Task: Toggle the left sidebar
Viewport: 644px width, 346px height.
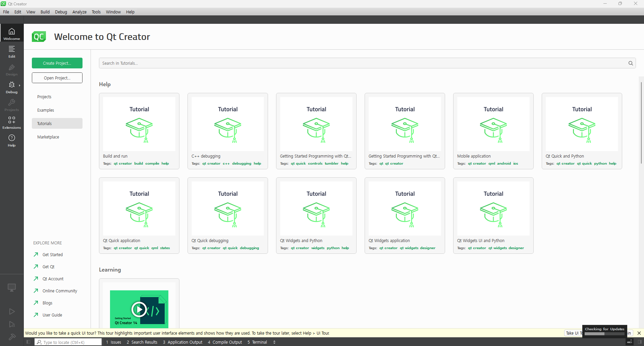Action: click(29, 342)
